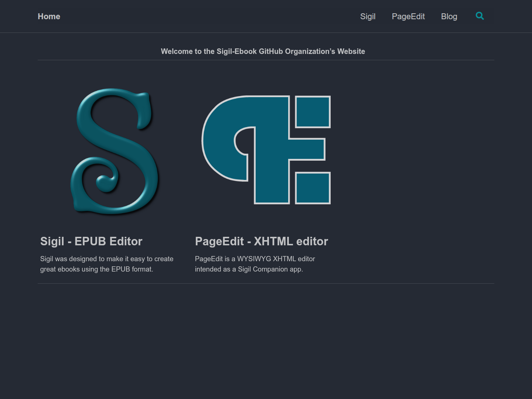Click the Welcome to Sigil-Ebook heading

click(x=263, y=51)
